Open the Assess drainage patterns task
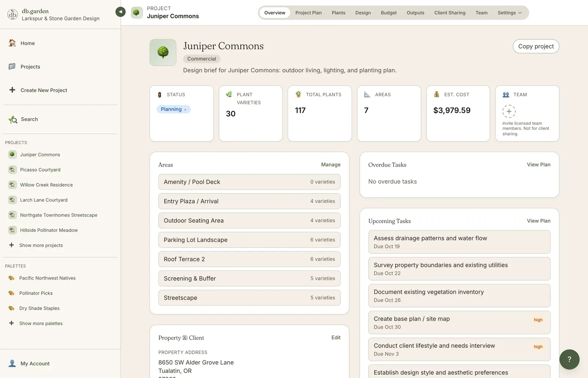Image resolution: width=588 pixels, height=378 pixels. point(459,242)
